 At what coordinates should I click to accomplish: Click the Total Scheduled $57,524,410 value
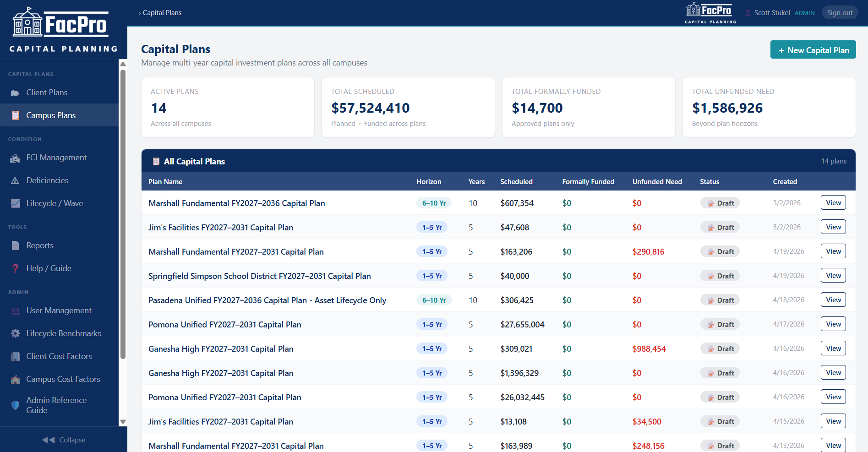pyautogui.click(x=371, y=108)
